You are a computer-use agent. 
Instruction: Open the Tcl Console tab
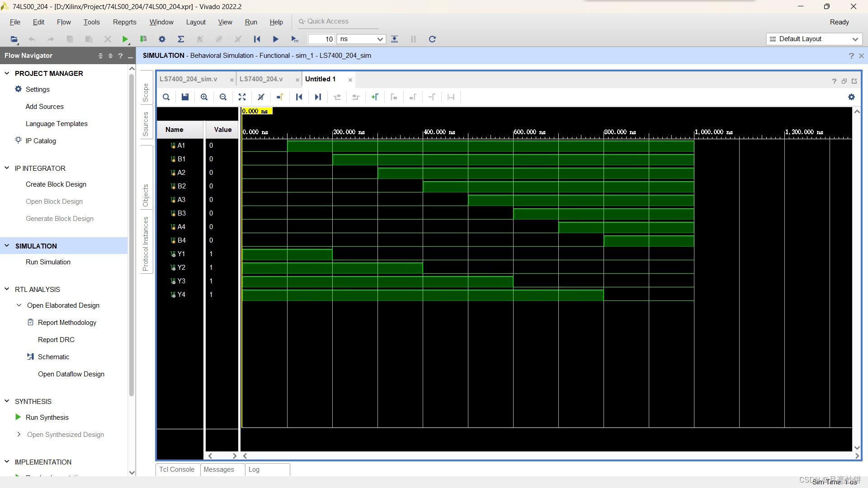(177, 469)
